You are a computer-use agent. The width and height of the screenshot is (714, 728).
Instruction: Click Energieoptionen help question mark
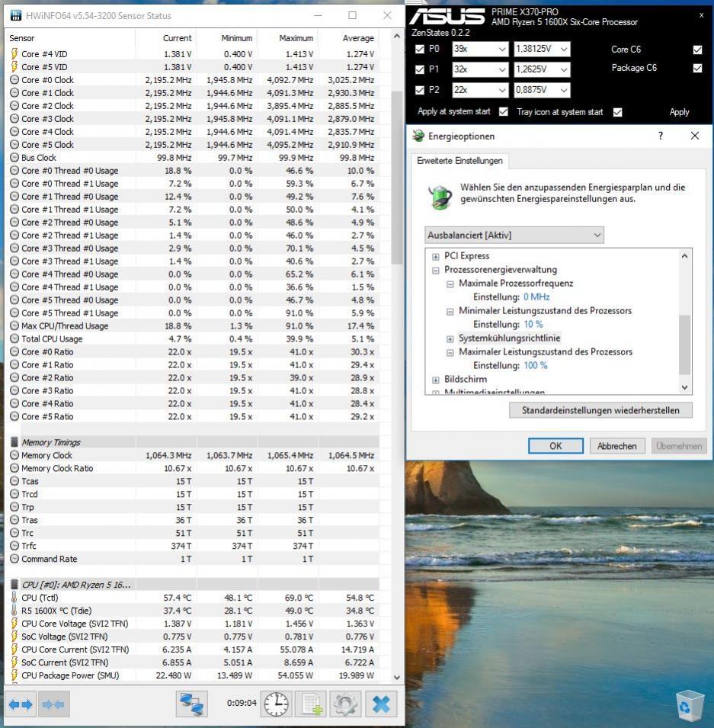point(661,136)
